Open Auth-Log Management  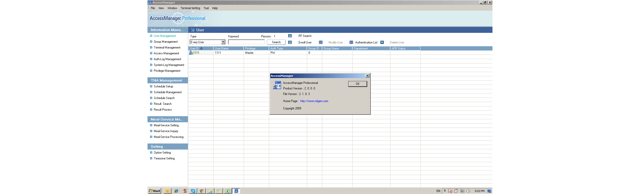pyautogui.click(x=167, y=59)
